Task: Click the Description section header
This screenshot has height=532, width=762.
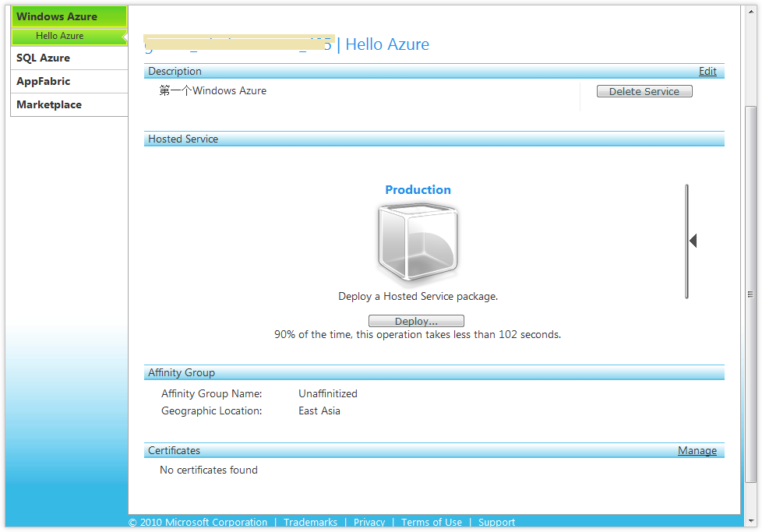Action: pyautogui.click(x=434, y=72)
